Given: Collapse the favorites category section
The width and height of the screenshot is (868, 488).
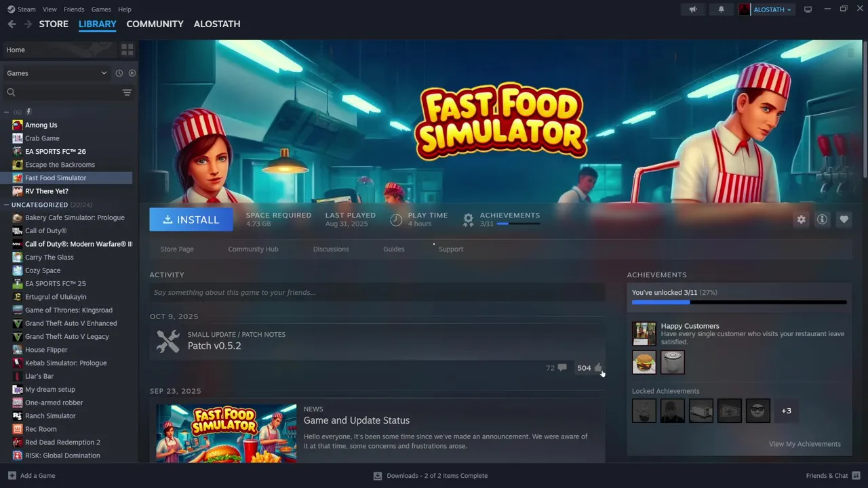Looking at the screenshot, I should tap(6, 112).
